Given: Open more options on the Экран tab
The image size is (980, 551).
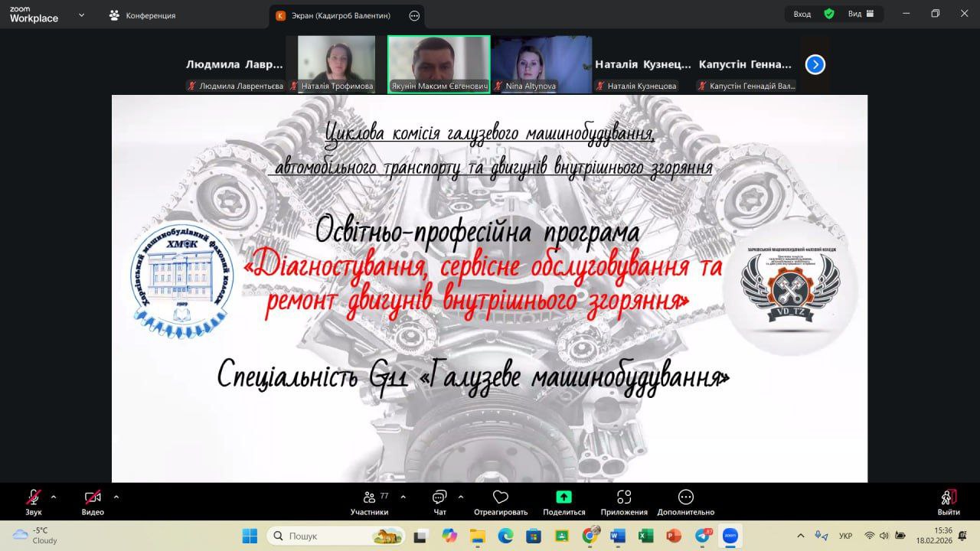Looking at the screenshot, I should (x=415, y=15).
